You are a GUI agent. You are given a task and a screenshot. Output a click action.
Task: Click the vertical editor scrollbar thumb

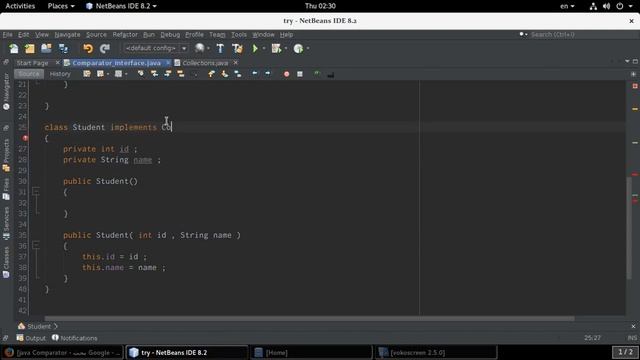[x=629, y=229]
